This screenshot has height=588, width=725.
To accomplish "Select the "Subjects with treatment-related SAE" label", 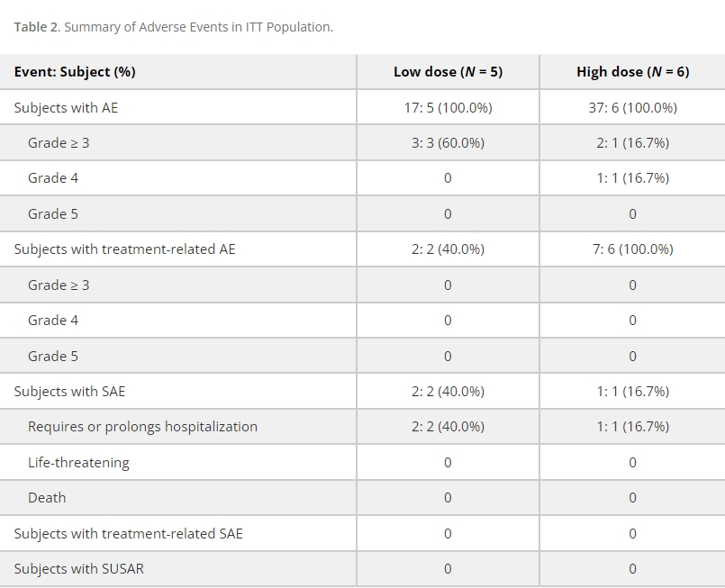I will click(x=128, y=534).
